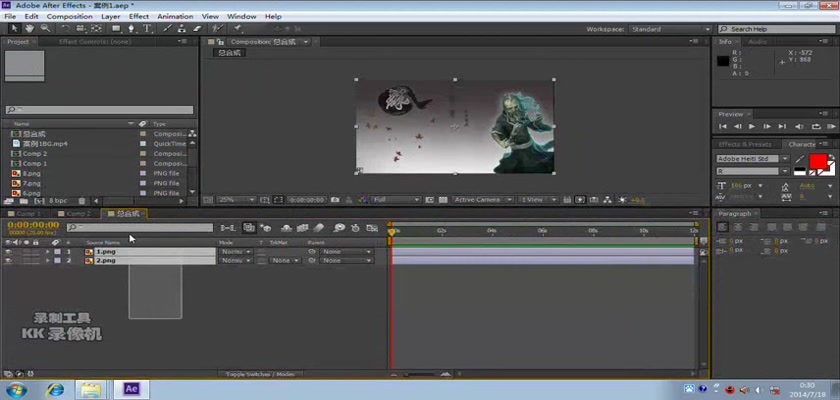Image resolution: width=840 pixels, height=400 pixels.
Task: Play the preview with the play button
Action: [x=752, y=126]
